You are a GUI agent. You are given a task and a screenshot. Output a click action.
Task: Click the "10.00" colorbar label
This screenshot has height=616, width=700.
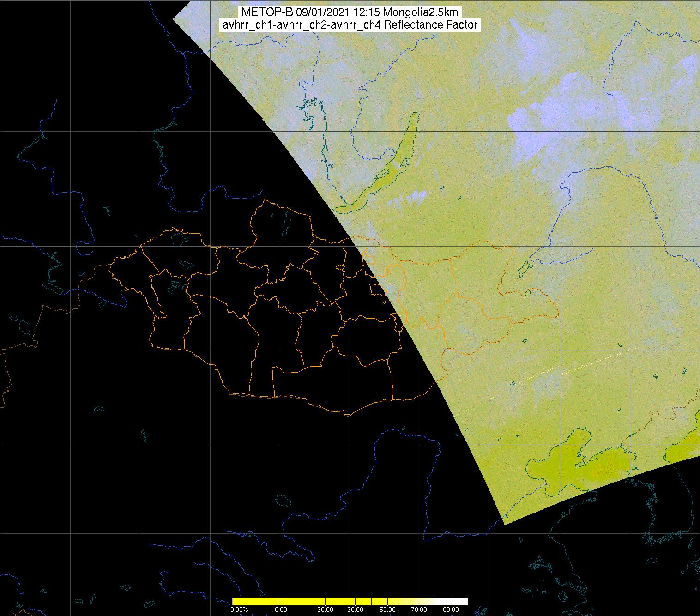(x=280, y=610)
